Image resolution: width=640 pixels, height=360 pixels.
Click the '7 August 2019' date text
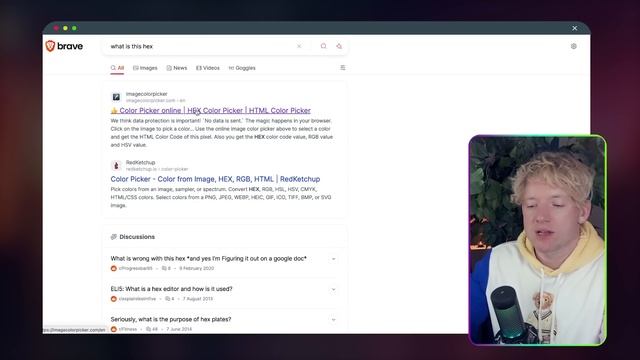tap(198, 299)
